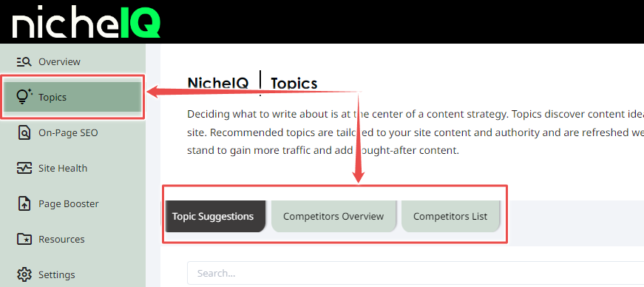Click the nicheIQ logo in header

87,21
